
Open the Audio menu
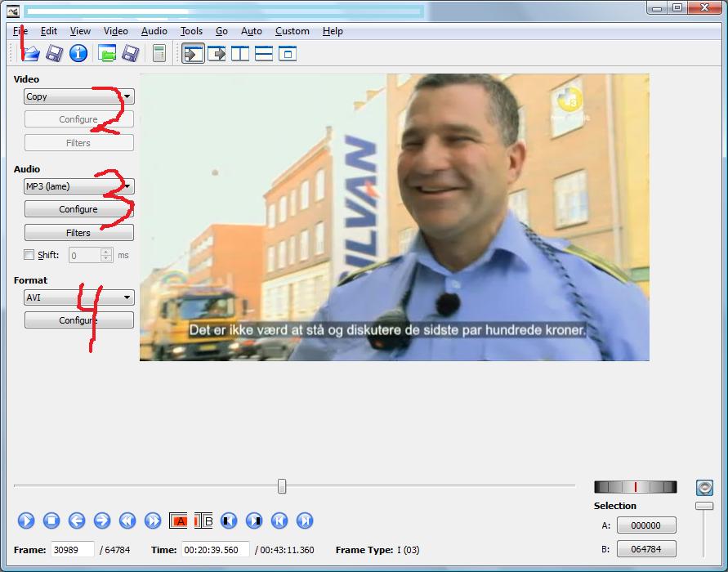154,31
